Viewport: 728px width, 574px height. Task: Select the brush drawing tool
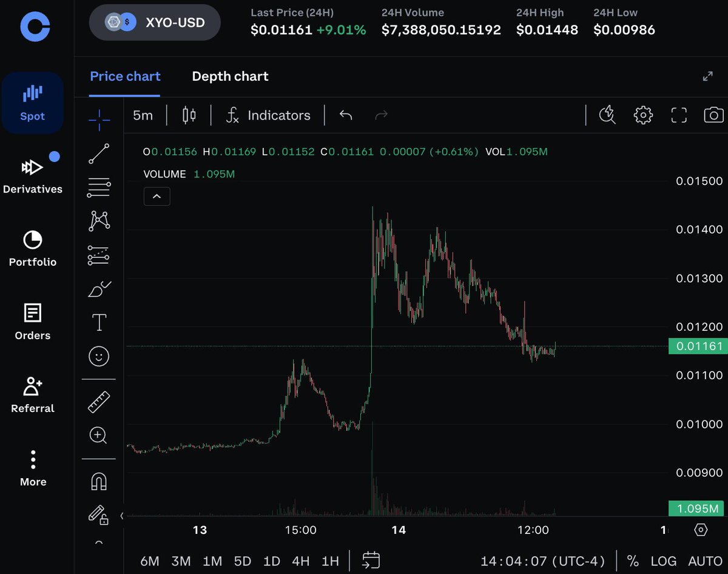tap(99, 289)
